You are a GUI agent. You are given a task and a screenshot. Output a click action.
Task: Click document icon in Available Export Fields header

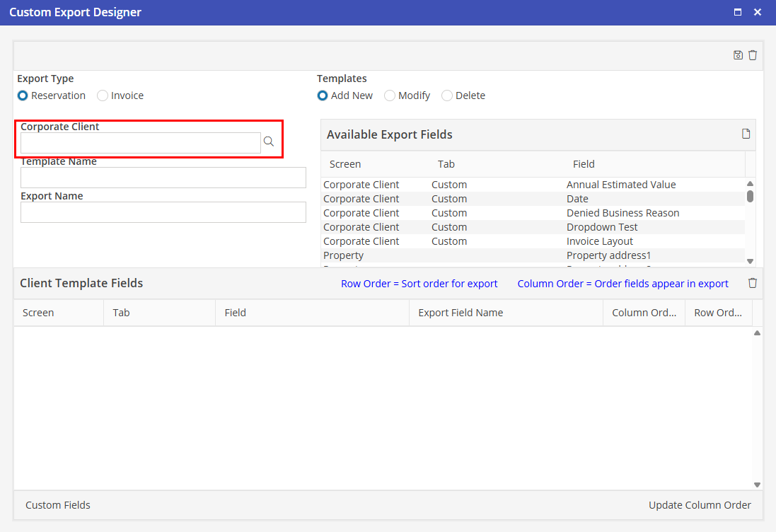[x=746, y=134]
